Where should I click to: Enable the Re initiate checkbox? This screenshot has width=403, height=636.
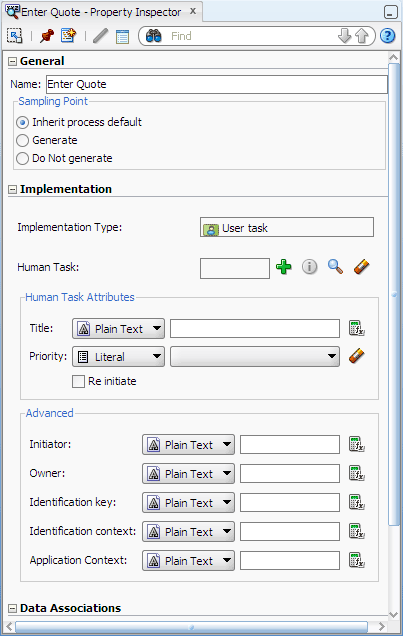(78, 381)
